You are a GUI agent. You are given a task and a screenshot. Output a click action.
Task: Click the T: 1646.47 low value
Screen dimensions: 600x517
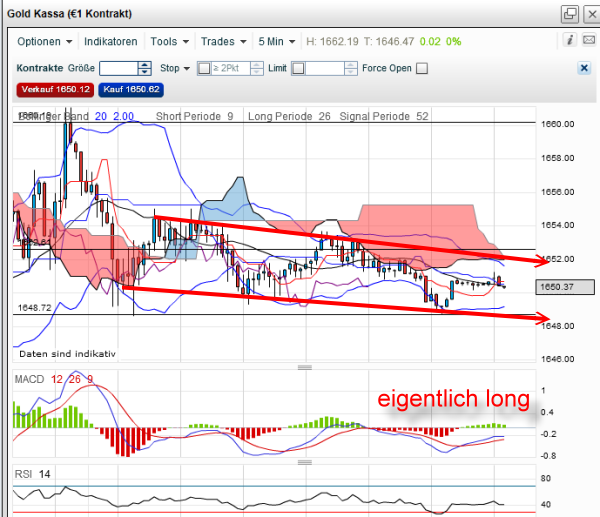[x=388, y=41]
